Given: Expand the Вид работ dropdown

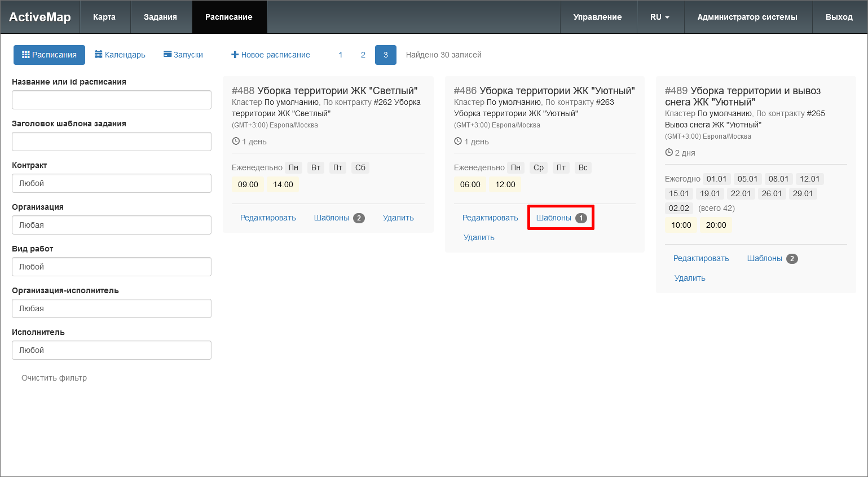Looking at the screenshot, I should click(112, 267).
